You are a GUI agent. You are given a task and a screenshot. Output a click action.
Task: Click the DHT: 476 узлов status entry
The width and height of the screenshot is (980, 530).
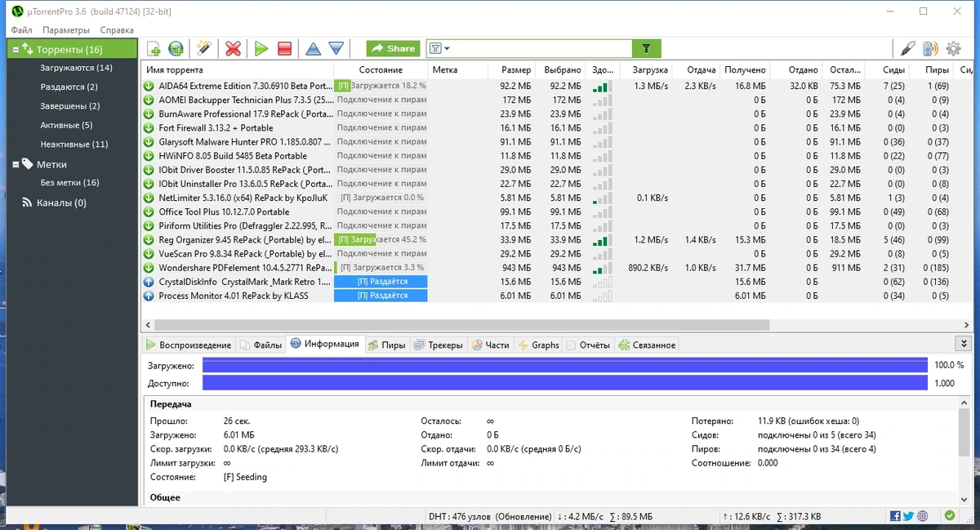pos(490,516)
